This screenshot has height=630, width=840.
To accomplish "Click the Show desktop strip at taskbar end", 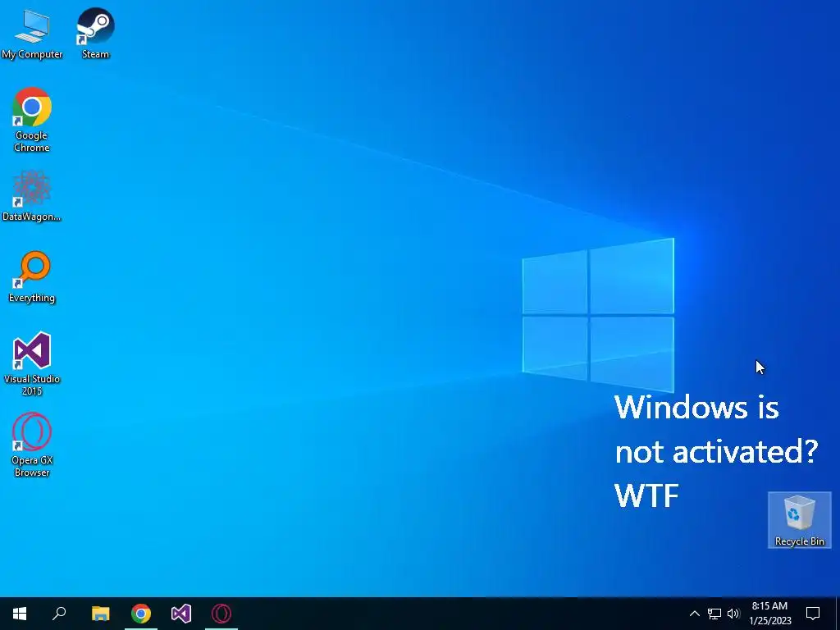I will tap(838, 614).
